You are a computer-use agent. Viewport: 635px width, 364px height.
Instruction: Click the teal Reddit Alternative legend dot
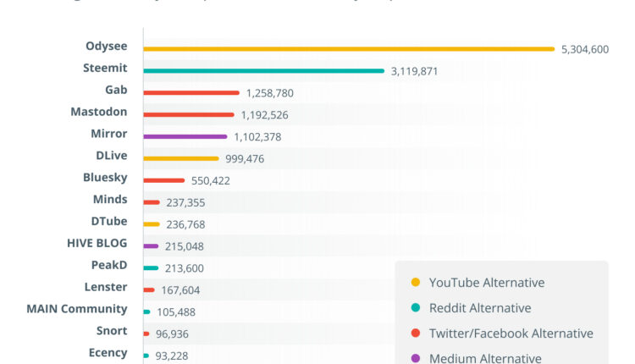(x=415, y=308)
